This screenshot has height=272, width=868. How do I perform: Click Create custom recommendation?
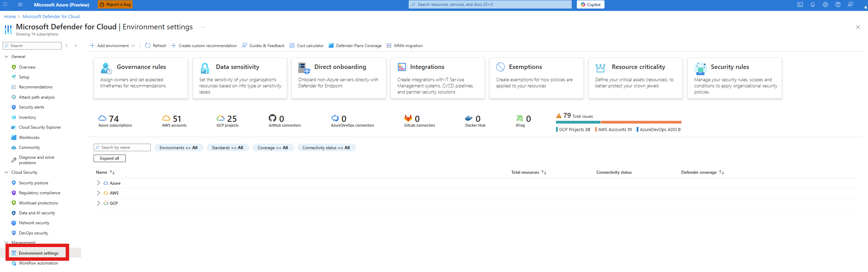coord(204,46)
